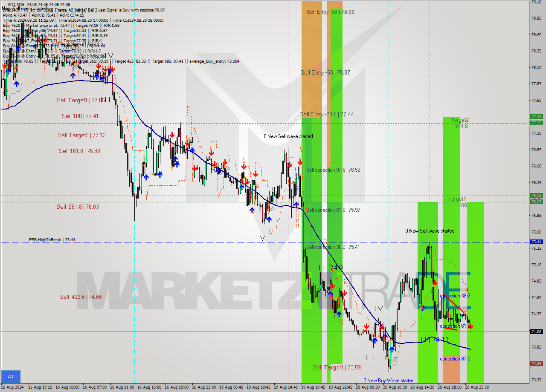Click the green 'Target1' label

point(457,199)
